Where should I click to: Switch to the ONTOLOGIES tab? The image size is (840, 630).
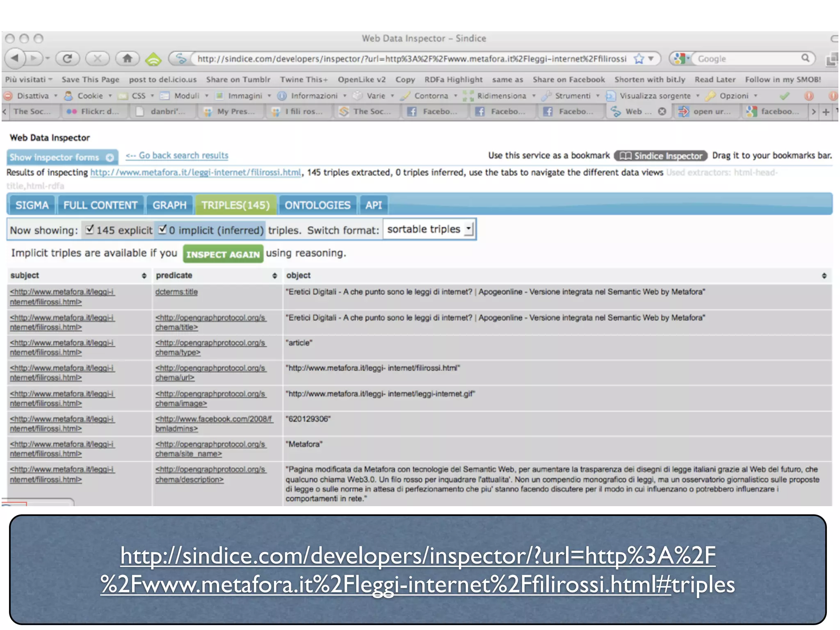[x=317, y=205]
